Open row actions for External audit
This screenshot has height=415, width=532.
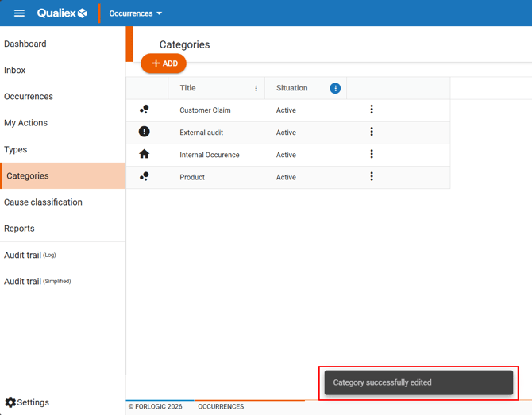tap(372, 132)
